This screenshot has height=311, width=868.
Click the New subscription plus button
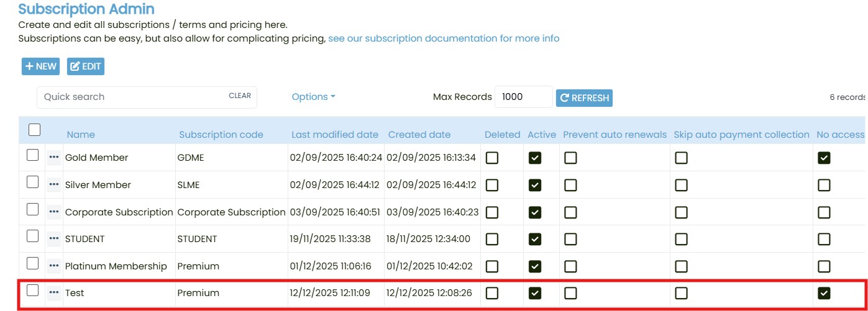(x=40, y=66)
